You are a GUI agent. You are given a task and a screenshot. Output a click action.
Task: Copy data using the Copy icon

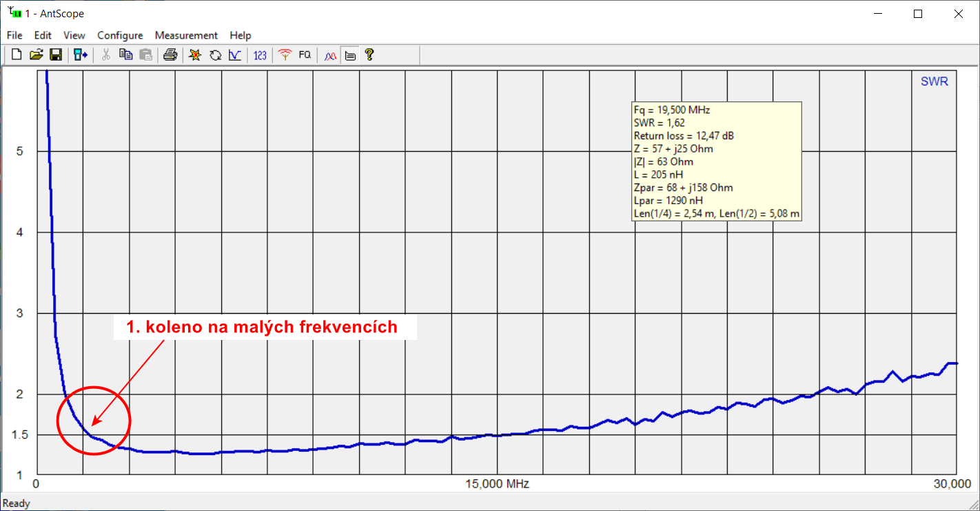click(x=125, y=55)
